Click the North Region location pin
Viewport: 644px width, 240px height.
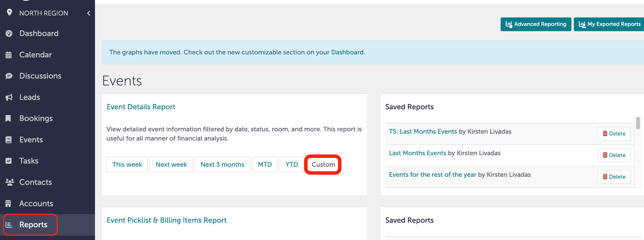pyautogui.click(x=9, y=12)
